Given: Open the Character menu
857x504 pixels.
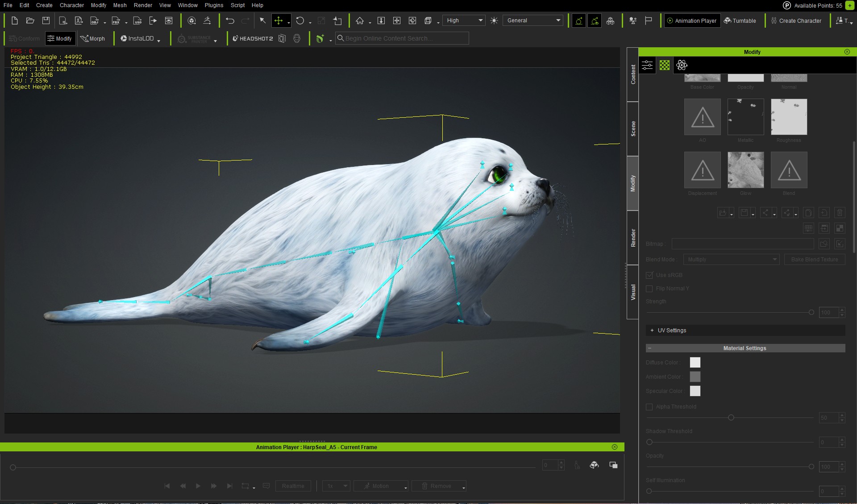Looking at the screenshot, I should click(71, 5).
